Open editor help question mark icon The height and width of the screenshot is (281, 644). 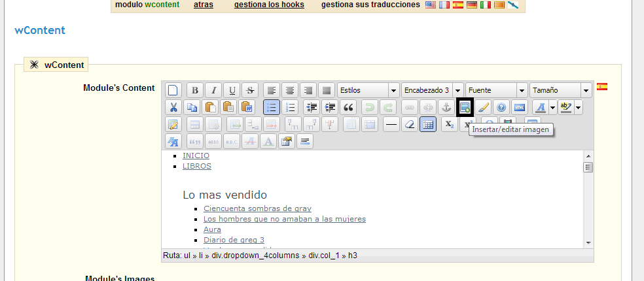click(x=501, y=107)
